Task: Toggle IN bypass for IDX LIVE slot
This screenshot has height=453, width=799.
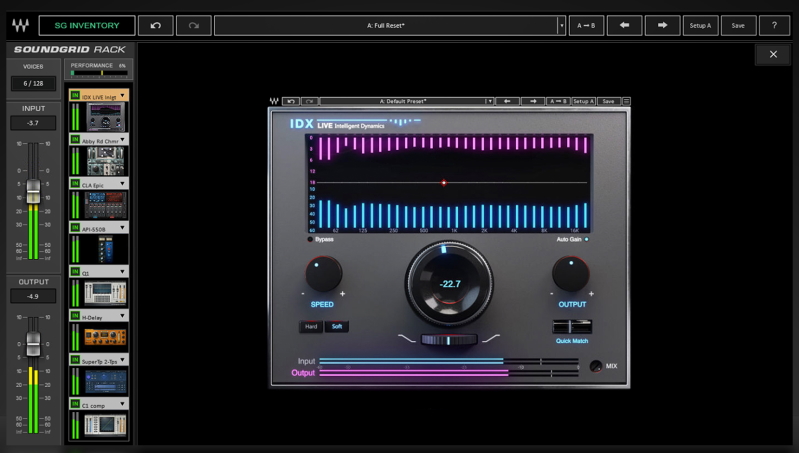Action: (75, 95)
